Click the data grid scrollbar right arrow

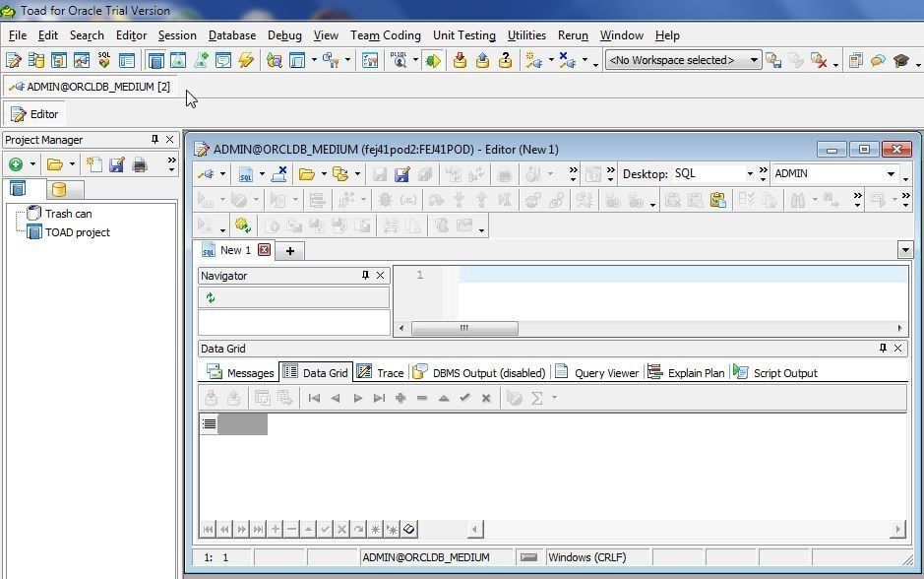click(897, 529)
